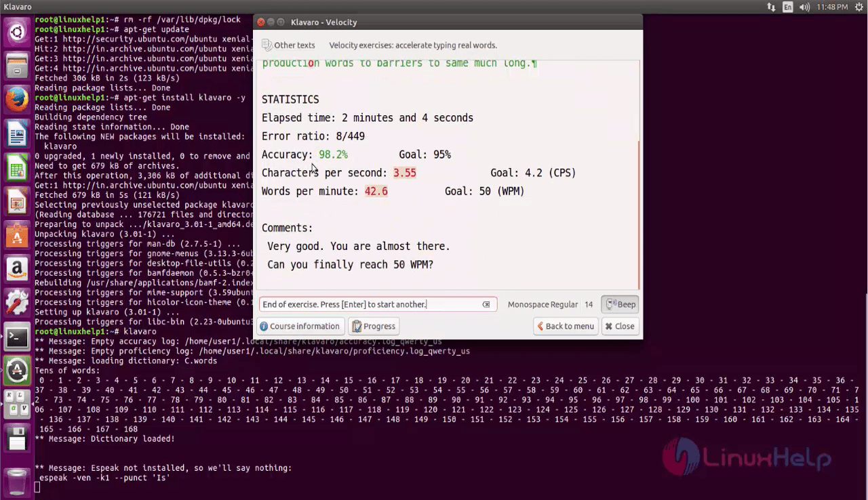Switch to the Terminal launcher icon
868x500 pixels.
tap(17, 337)
